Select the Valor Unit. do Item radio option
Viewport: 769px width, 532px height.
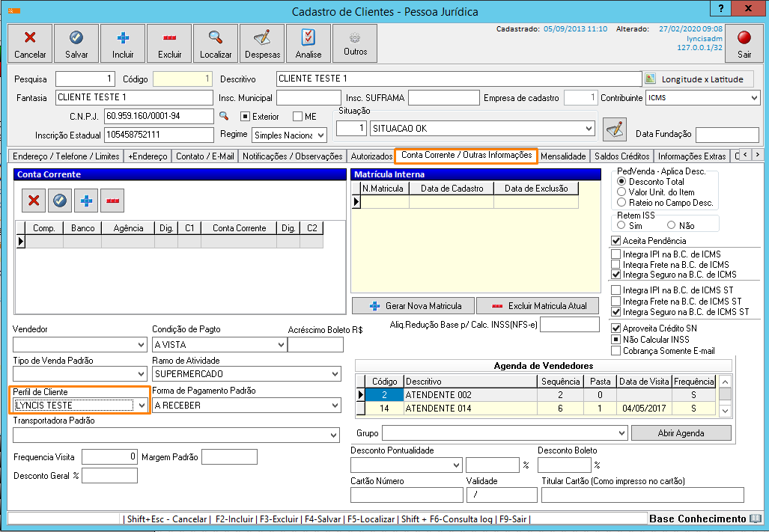[621, 192]
